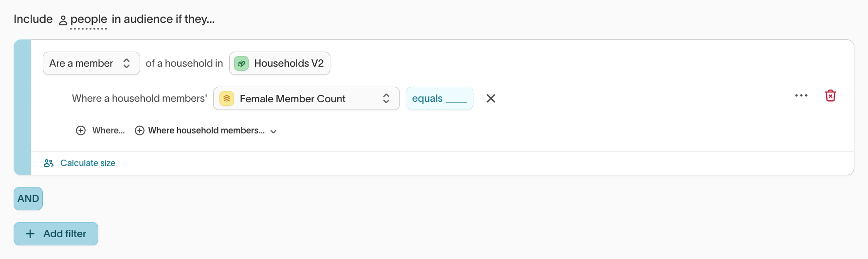Click the Calculate size people icon
The width and height of the screenshot is (868, 259).
49,163
